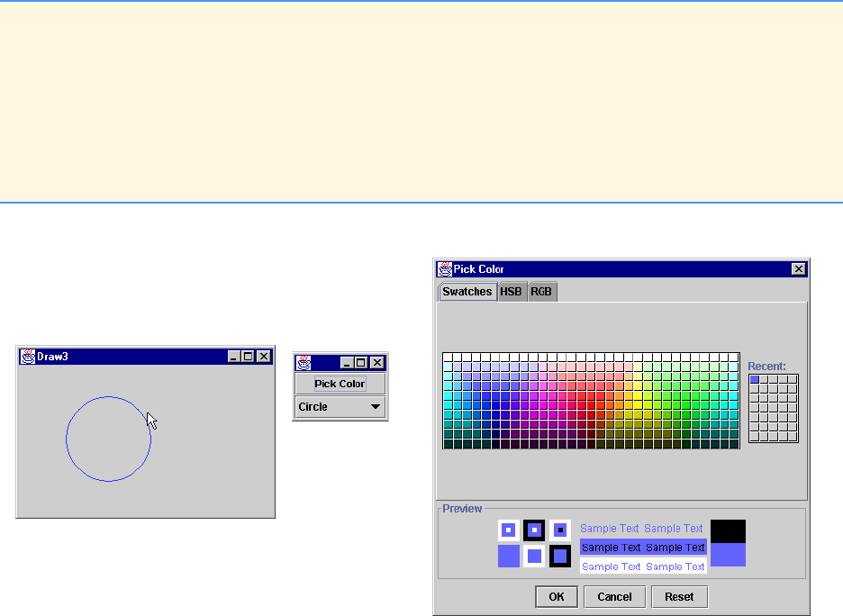Image resolution: width=843 pixels, height=616 pixels.
Task: Pick the top-left white swatch in palette
Action: coord(448,358)
